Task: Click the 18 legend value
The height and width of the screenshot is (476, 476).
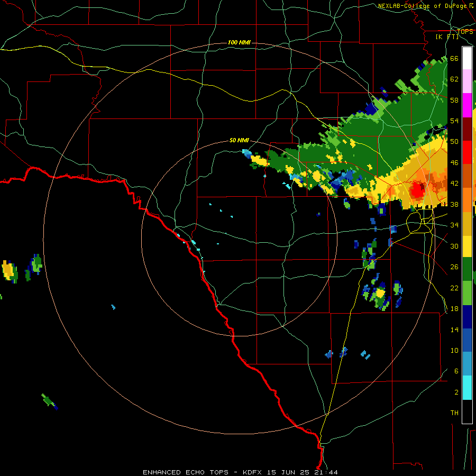Action: point(454,309)
